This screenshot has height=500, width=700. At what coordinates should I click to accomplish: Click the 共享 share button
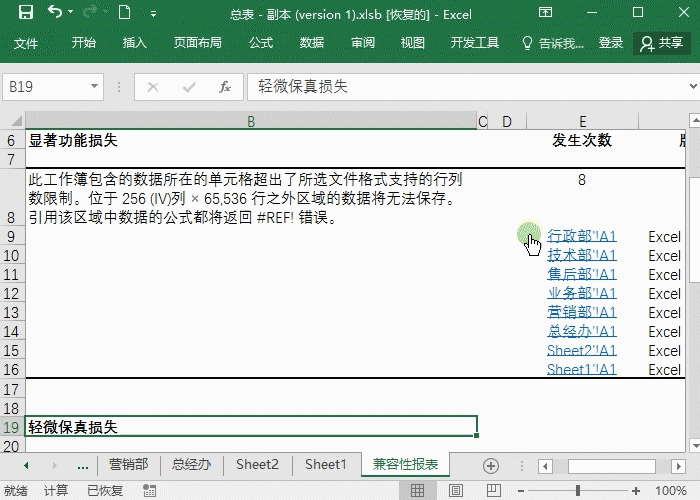662,43
